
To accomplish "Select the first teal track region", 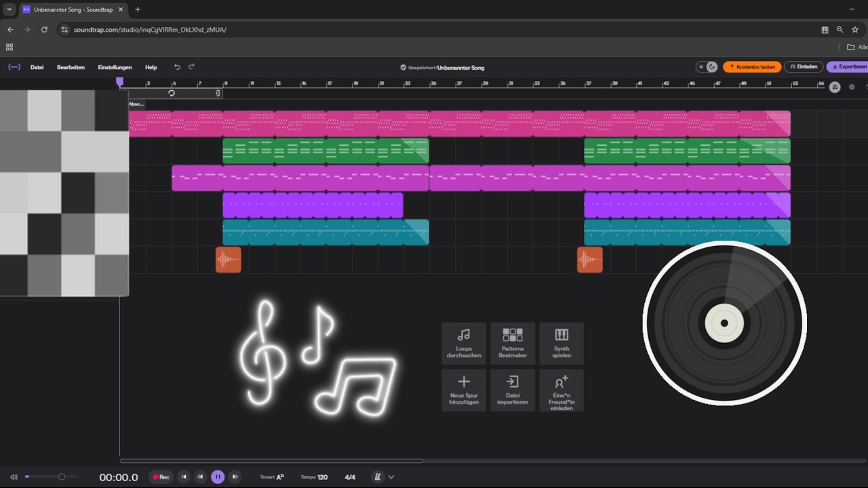I will point(325,232).
